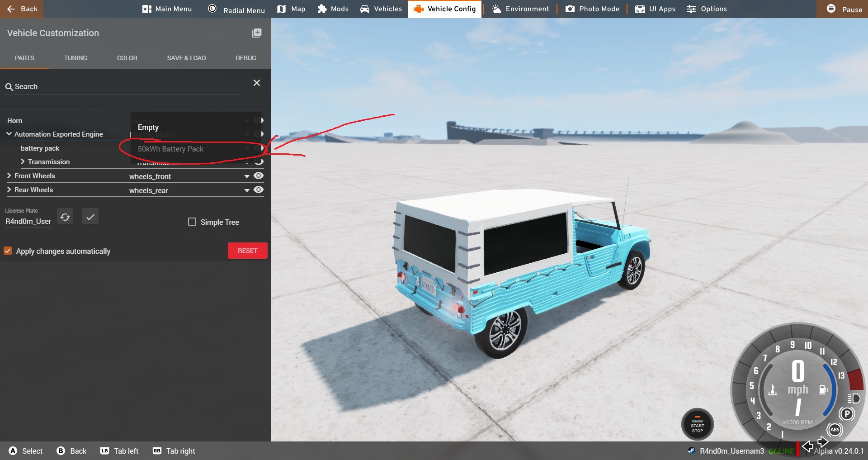Open the Main Menu
Viewport: 868px width, 460px height.
pos(167,9)
